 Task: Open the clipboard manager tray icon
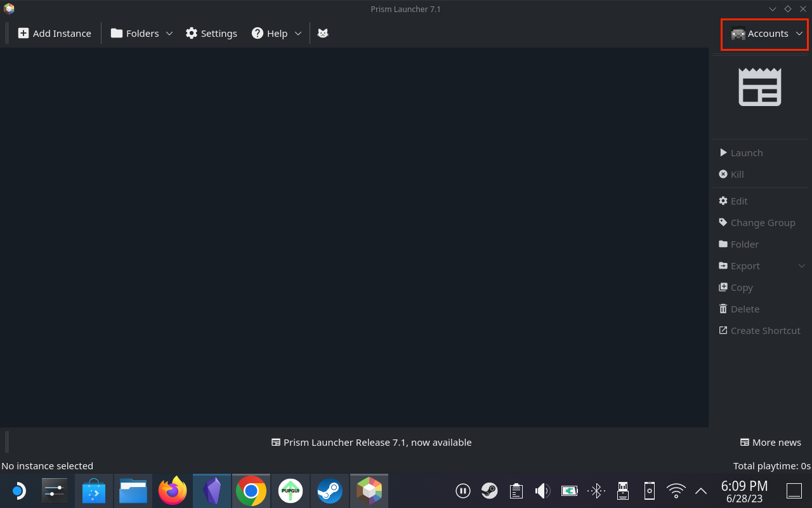516,490
